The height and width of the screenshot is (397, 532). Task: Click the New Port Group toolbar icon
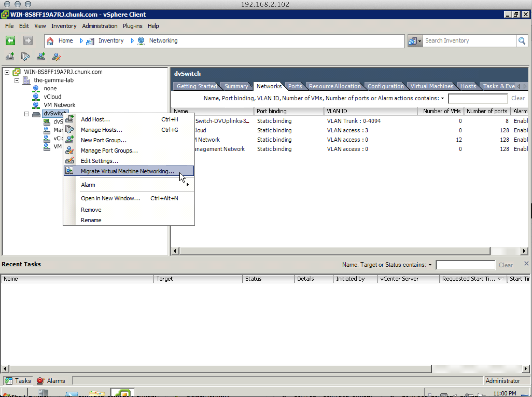click(x=41, y=57)
